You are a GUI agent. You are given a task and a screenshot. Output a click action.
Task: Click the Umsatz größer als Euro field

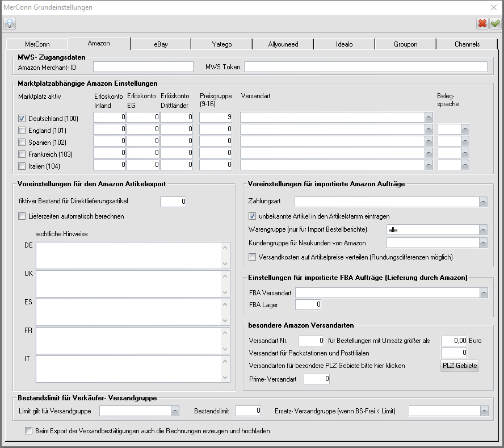click(x=454, y=341)
